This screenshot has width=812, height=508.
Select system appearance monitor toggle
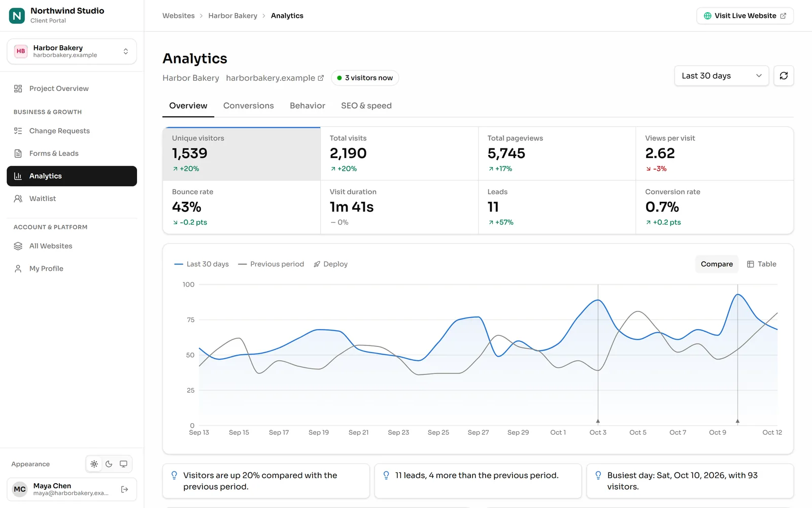(x=123, y=464)
